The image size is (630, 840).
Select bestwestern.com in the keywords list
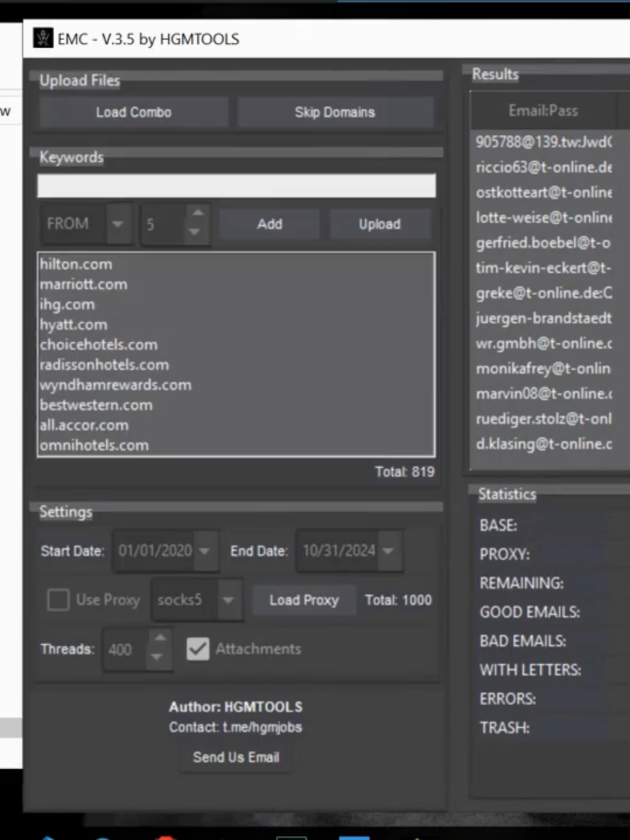(x=96, y=405)
